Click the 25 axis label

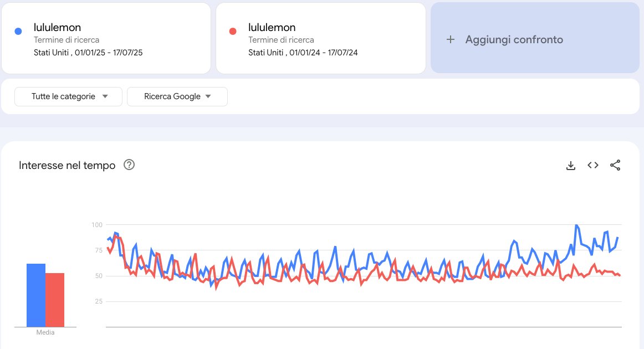click(99, 301)
